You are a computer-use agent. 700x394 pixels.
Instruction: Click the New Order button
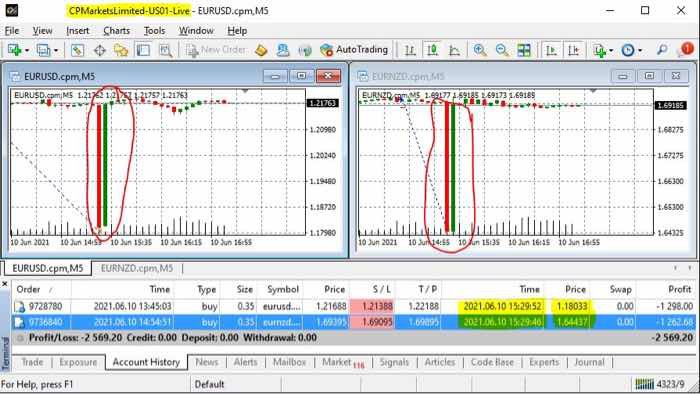pos(216,50)
